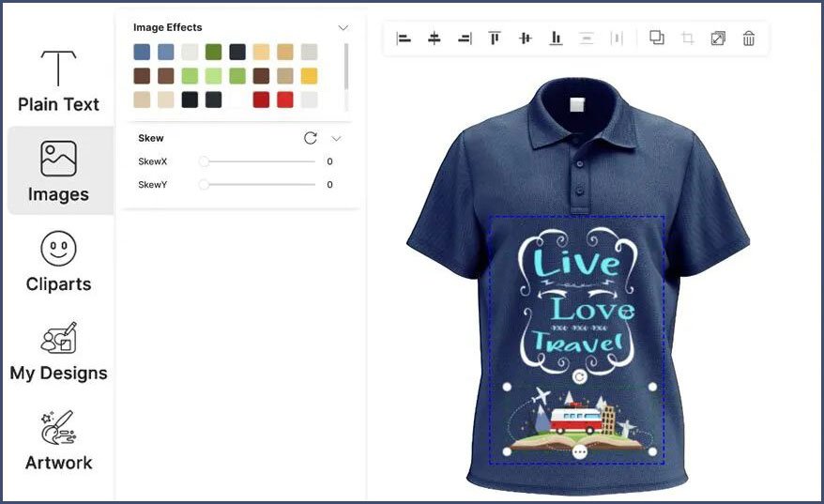Collapse the Skew panel chevron

[336, 139]
